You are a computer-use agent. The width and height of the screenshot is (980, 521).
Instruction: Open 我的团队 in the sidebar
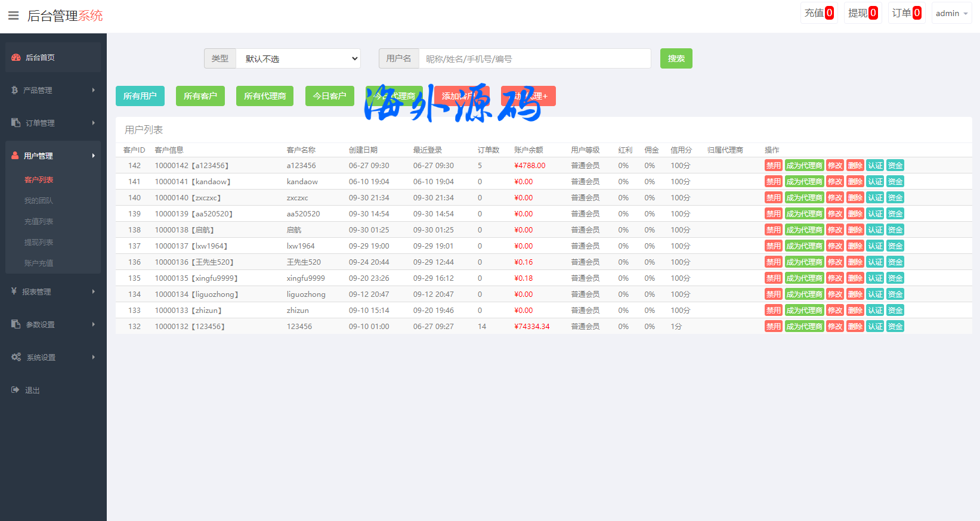pyautogui.click(x=39, y=200)
